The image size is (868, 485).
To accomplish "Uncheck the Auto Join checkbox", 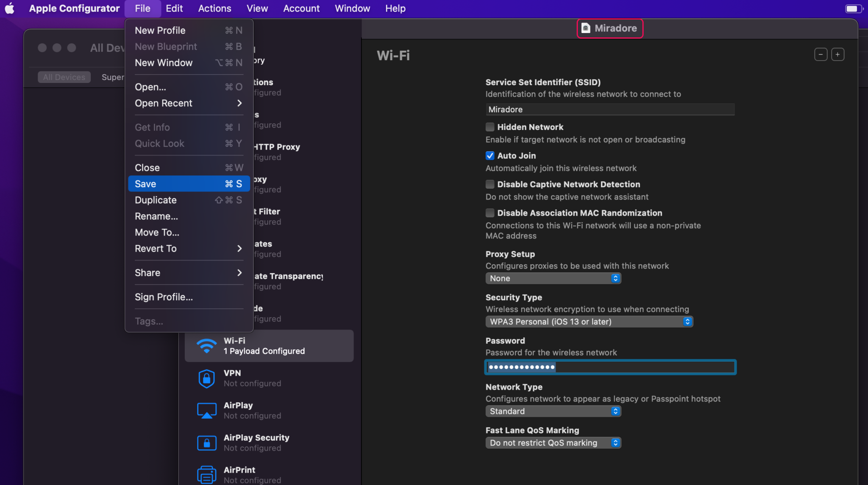I will [x=490, y=156].
